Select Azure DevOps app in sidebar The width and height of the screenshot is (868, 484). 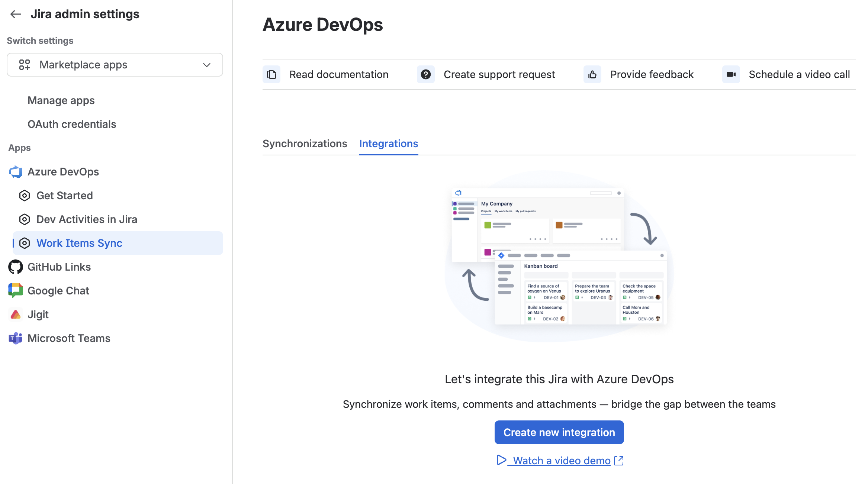(63, 172)
